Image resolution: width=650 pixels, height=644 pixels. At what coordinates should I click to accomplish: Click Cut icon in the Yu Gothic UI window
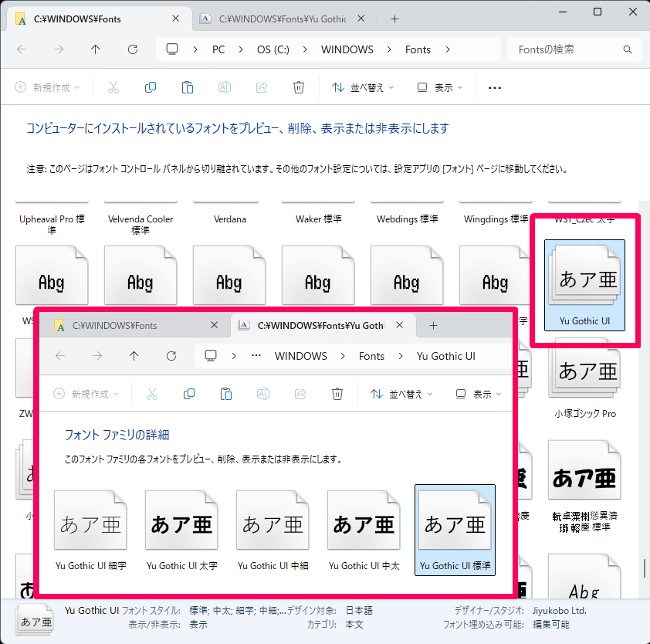pos(152,394)
